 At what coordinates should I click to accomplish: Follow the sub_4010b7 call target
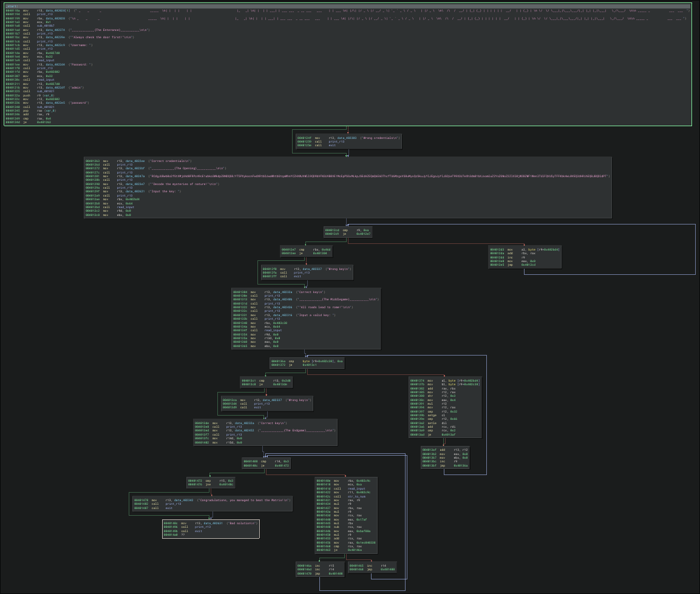[x=46, y=25]
